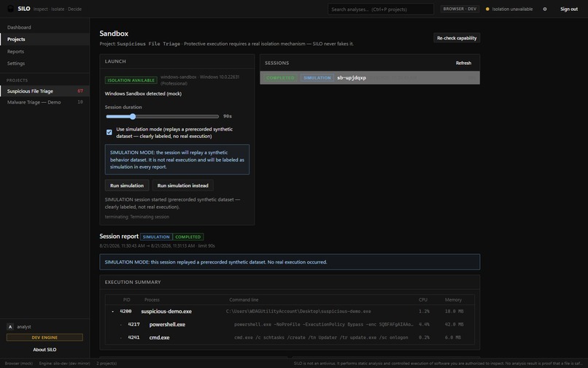
Task: Select cmd.exe process name
Action: tap(159, 337)
